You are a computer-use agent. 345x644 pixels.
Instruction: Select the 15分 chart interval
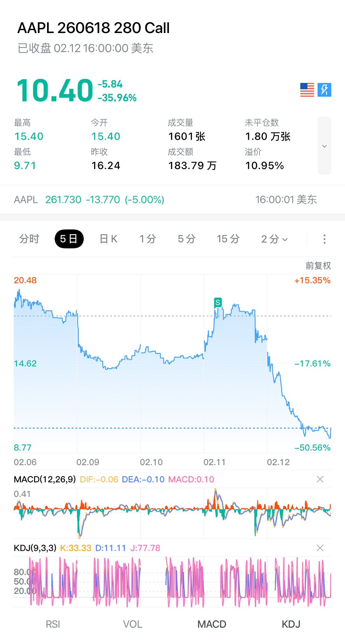(x=228, y=239)
